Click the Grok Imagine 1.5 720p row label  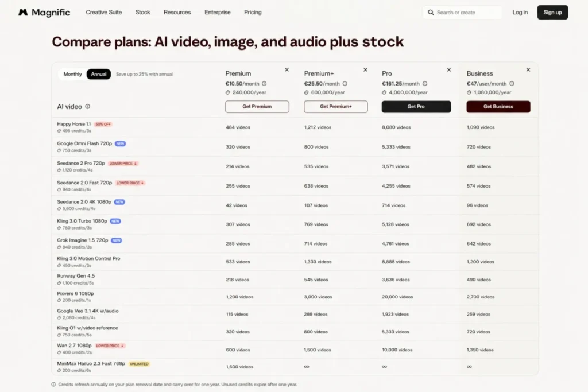point(83,240)
